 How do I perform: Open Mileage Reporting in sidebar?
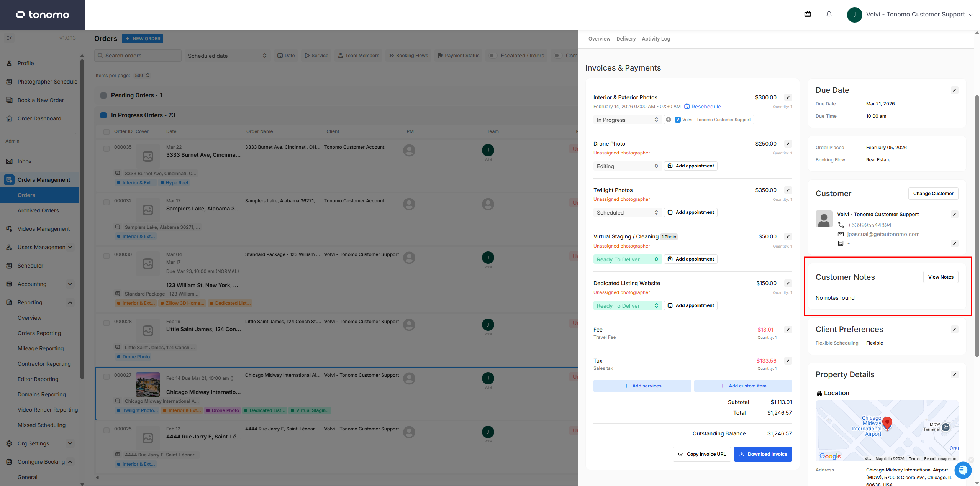41,348
